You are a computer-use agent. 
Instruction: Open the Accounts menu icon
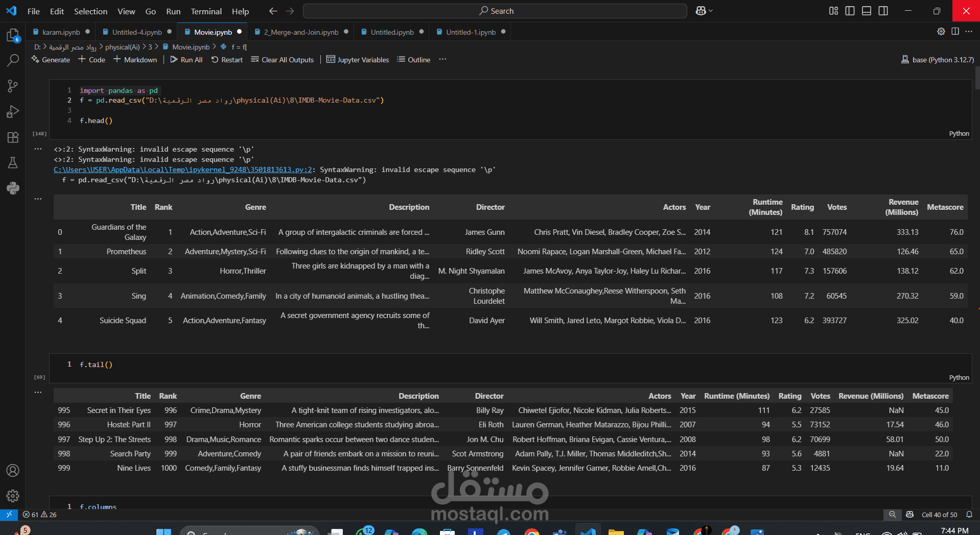click(x=13, y=470)
